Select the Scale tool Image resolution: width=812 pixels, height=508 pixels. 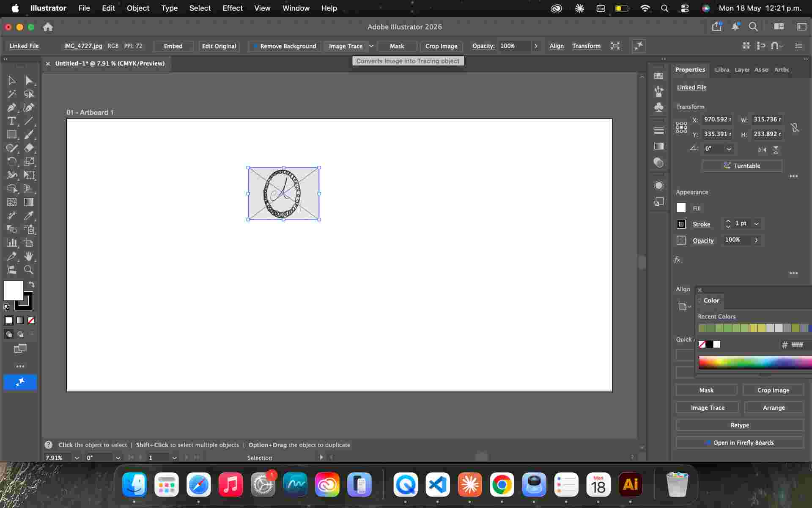[29, 162]
